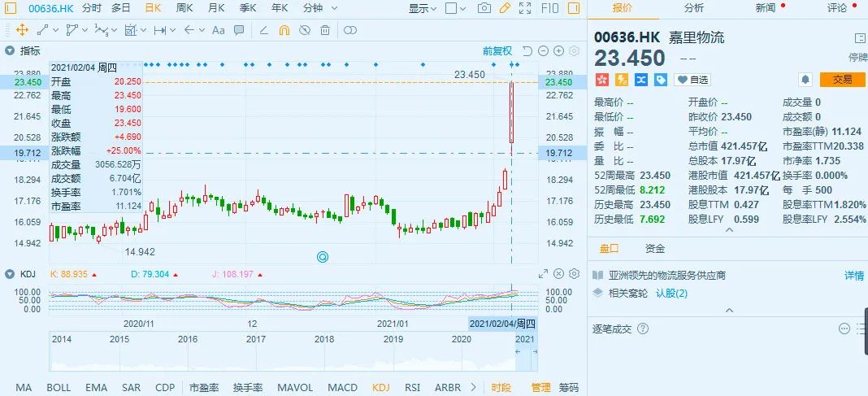Expand wave line tool options arrow

point(114,30)
